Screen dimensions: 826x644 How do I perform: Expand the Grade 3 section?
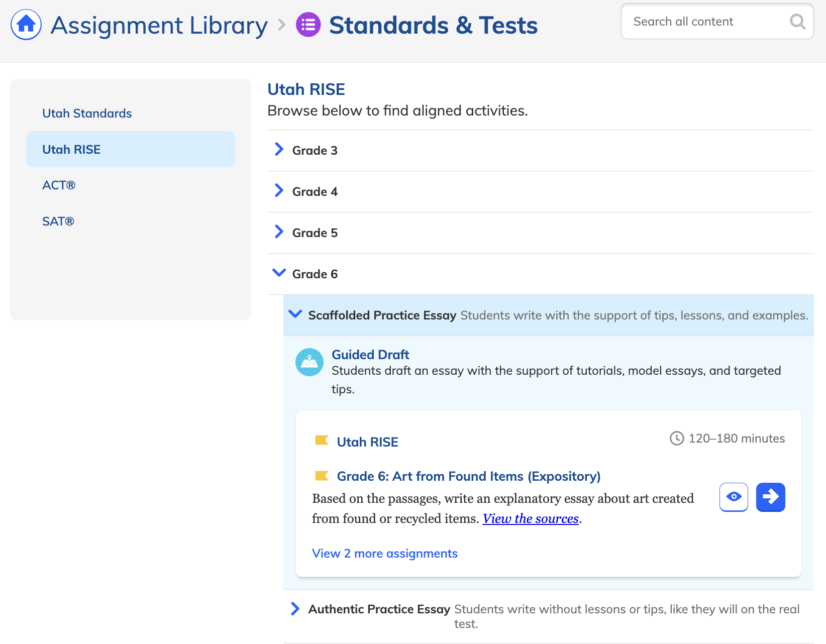tap(541, 150)
